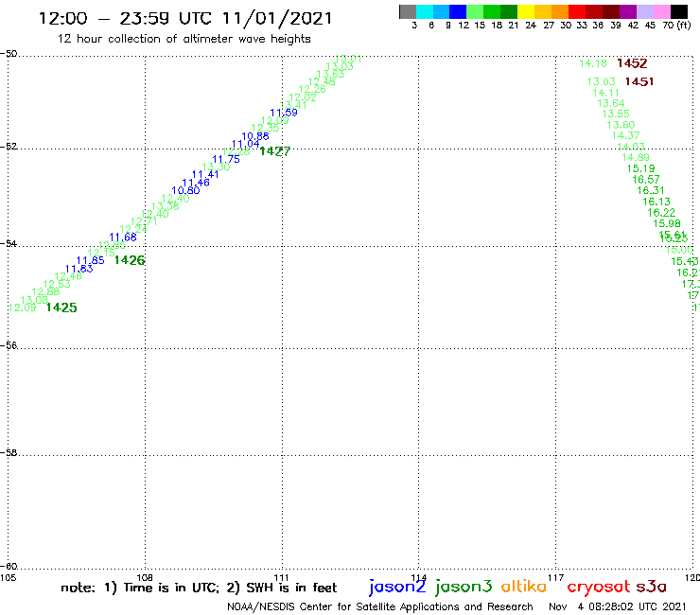Click the wave height value '14.18'
The image size is (700, 615).
593,64
